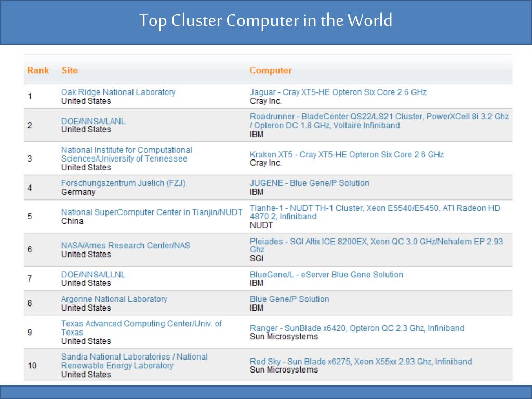
Task: Click the Pleiades - SGI Altix ICE link
Action: 376,245
